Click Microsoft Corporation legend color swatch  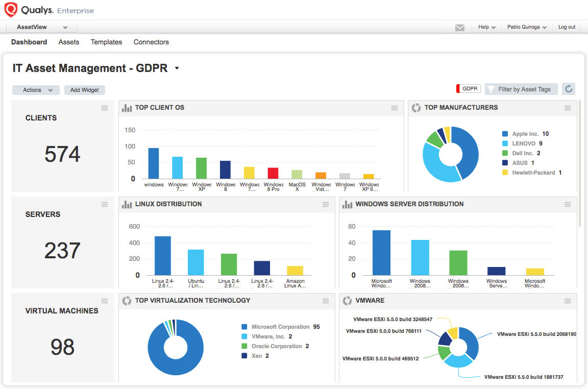244,327
